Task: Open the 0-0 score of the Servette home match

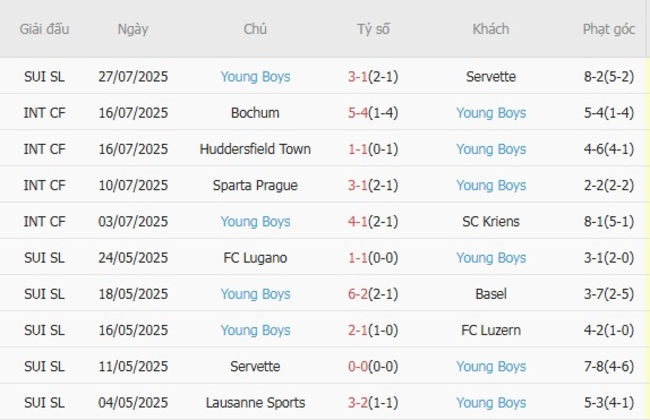Action: [358, 367]
